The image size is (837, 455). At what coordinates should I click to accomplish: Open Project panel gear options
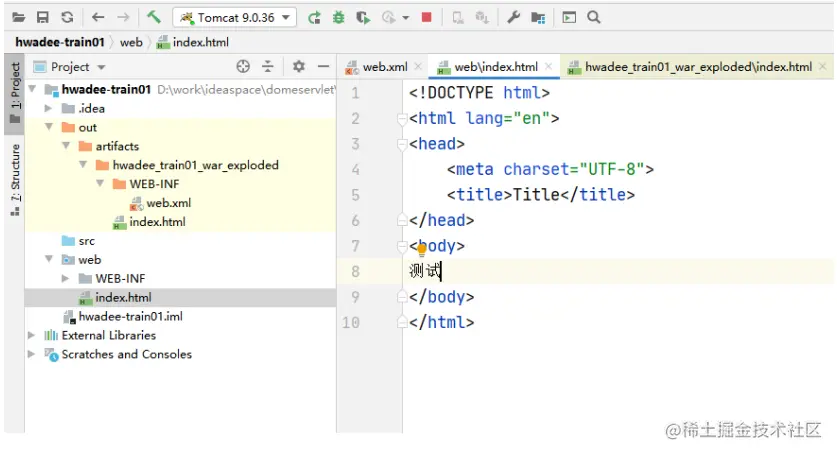click(x=298, y=67)
